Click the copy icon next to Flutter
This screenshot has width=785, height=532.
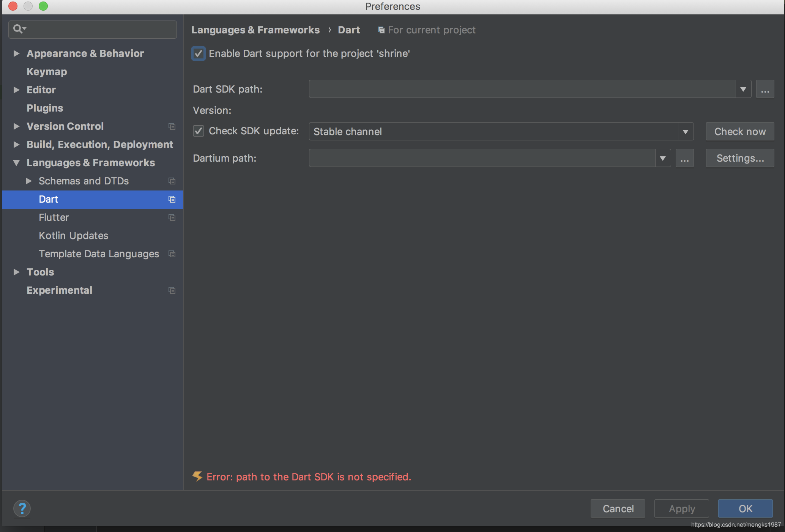(x=172, y=217)
